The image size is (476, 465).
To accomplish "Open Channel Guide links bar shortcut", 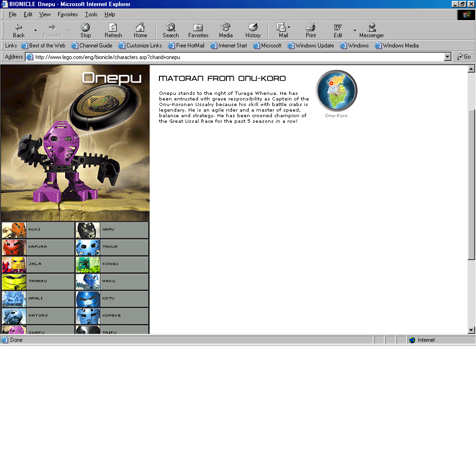I will (92, 46).
